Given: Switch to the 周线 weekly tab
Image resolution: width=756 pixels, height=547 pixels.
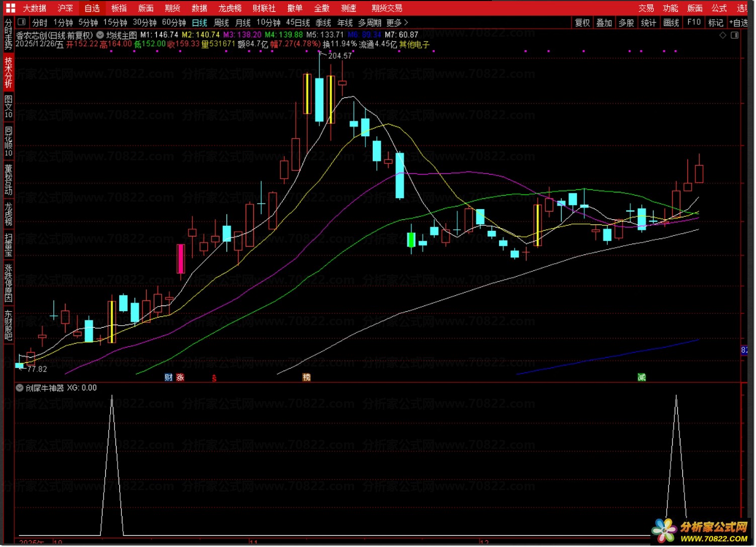Looking at the screenshot, I should (x=221, y=23).
